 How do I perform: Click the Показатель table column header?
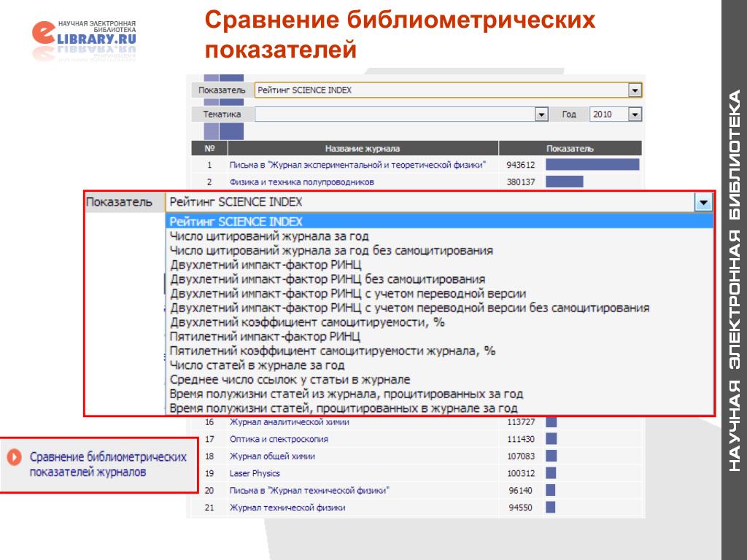point(570,149)
